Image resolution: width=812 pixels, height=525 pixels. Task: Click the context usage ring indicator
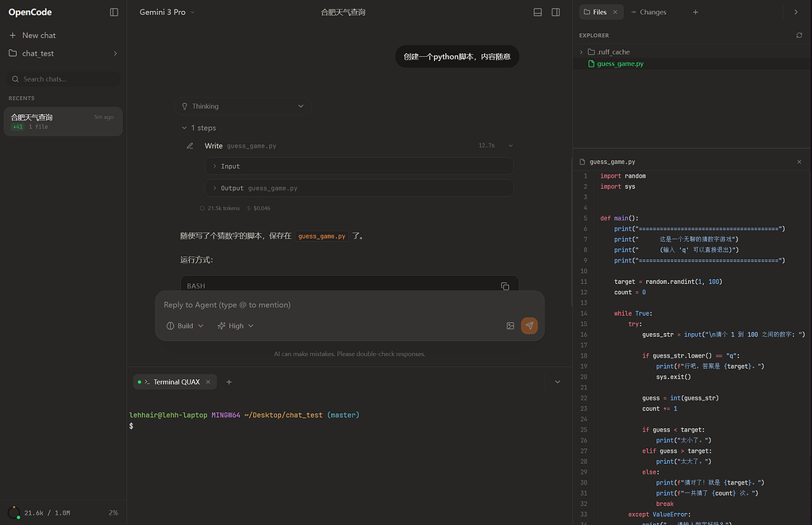click(x=14, y=512)
